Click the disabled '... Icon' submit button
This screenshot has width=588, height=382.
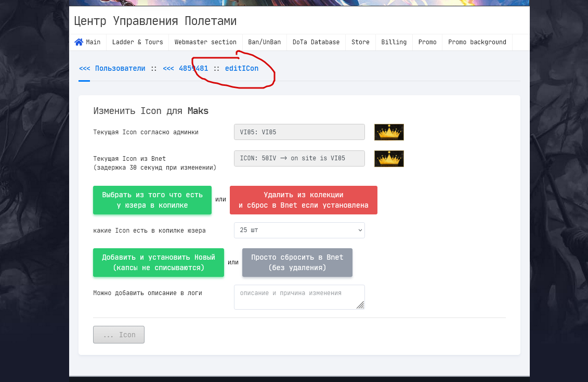coord(119,334)
